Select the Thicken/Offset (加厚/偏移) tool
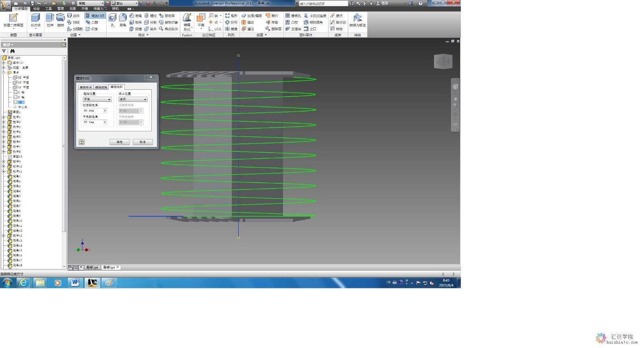Viewport: 644px width, 348px height. pyautogui.click(x=252, y=16)
